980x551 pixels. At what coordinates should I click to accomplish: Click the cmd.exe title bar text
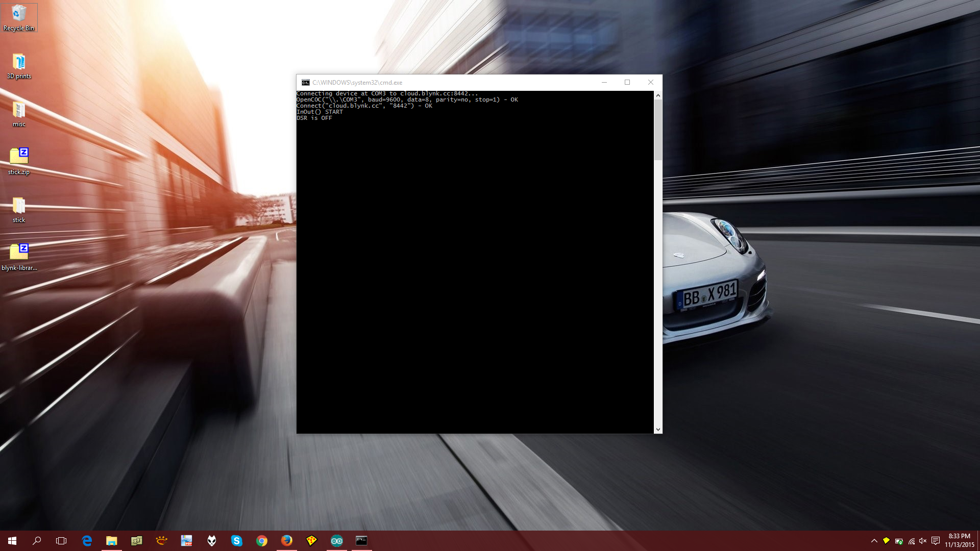click(357, 83)
